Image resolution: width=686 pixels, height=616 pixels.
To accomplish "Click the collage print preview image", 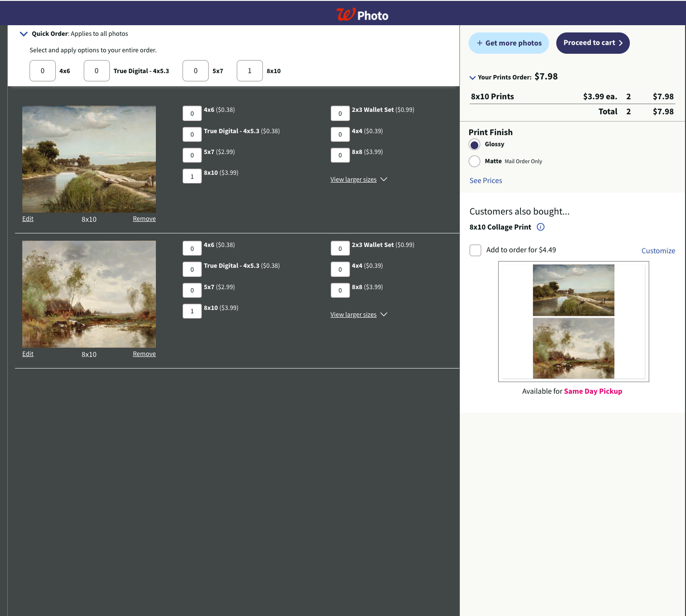I will click(x=573, y=322).
